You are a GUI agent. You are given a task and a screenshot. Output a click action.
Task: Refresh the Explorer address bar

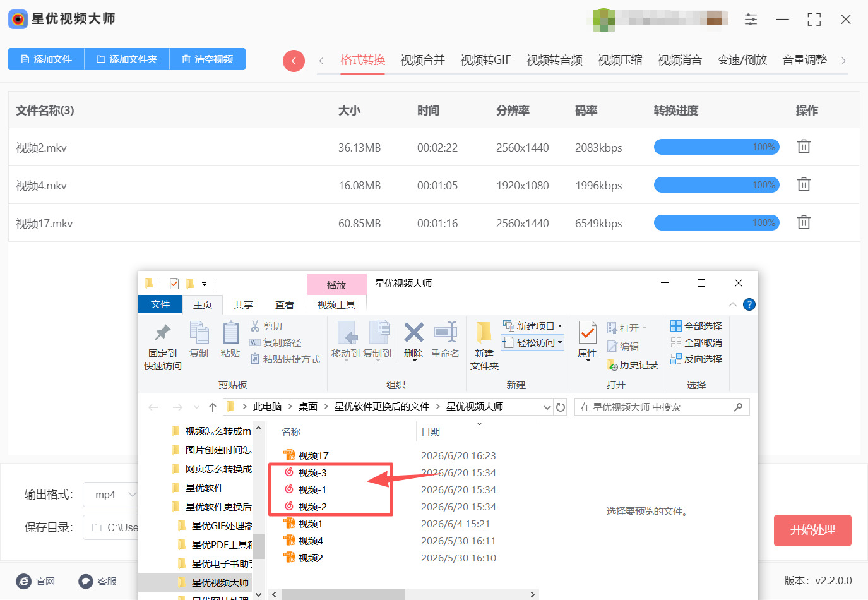click(x=561, y=407)
